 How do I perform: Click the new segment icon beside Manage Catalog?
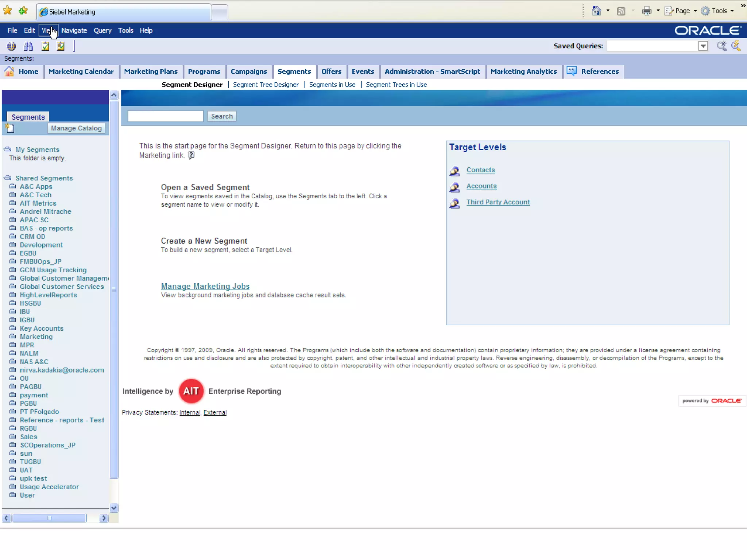click(x=10, y=128)
